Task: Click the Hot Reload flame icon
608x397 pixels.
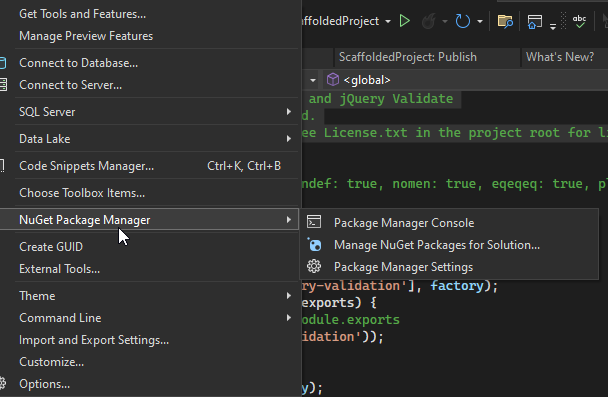Action: point(429,21)
